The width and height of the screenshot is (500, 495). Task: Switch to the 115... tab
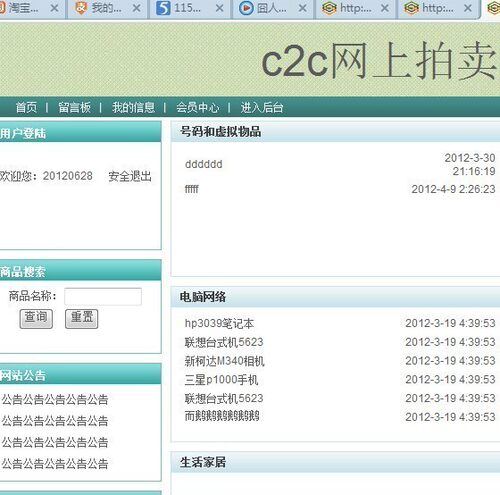(x=187, y=8)
